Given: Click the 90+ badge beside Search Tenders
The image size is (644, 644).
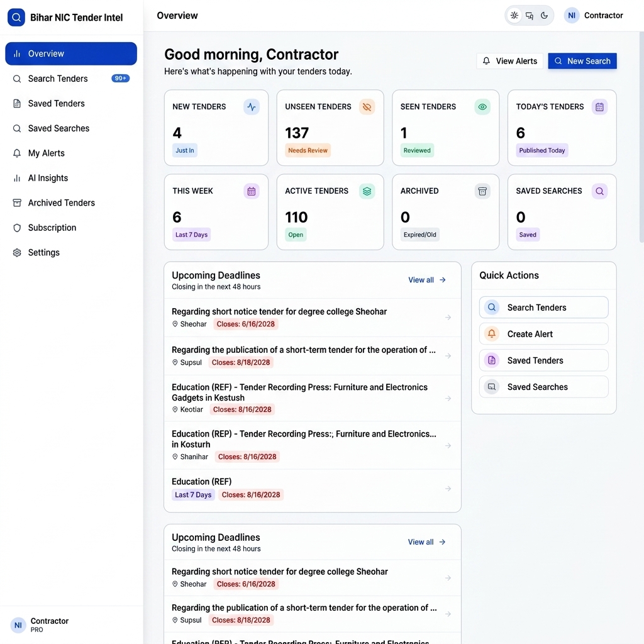Looking at the screenshot, I should pyautogui.click(x=120, y=78).
